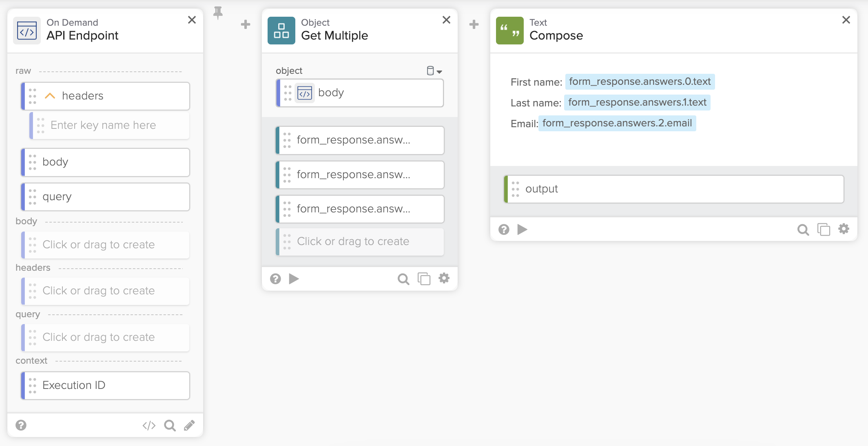Add card with plus after Get Multiple
Image resolution: width=868 pixels, height=446 pixels.
click(x=474, y=24)
